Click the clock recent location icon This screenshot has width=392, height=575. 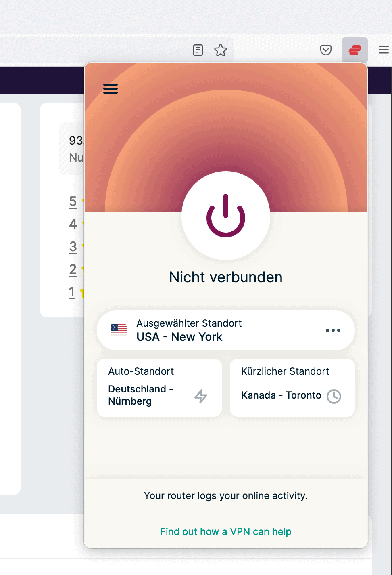click(334, 397)
